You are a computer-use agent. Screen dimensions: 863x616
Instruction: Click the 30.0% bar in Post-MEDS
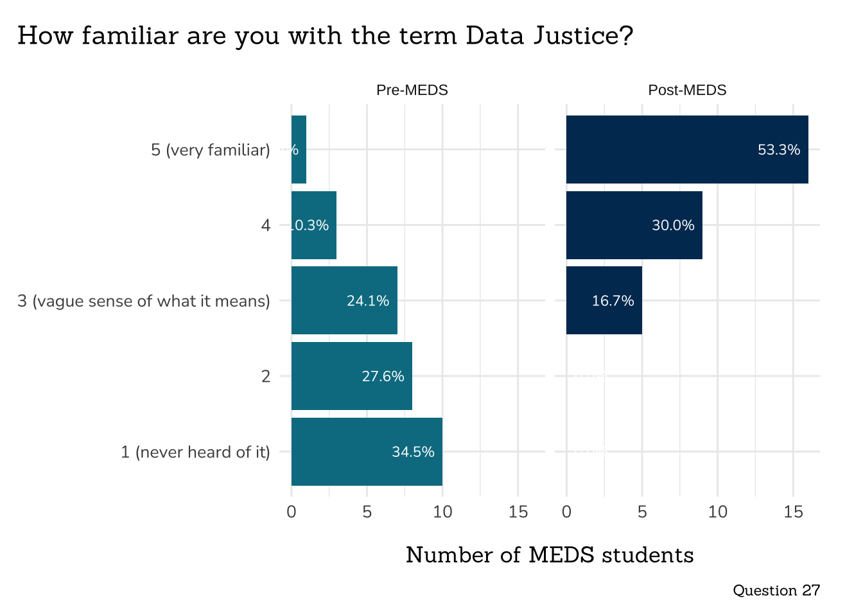tap(634, 225)
